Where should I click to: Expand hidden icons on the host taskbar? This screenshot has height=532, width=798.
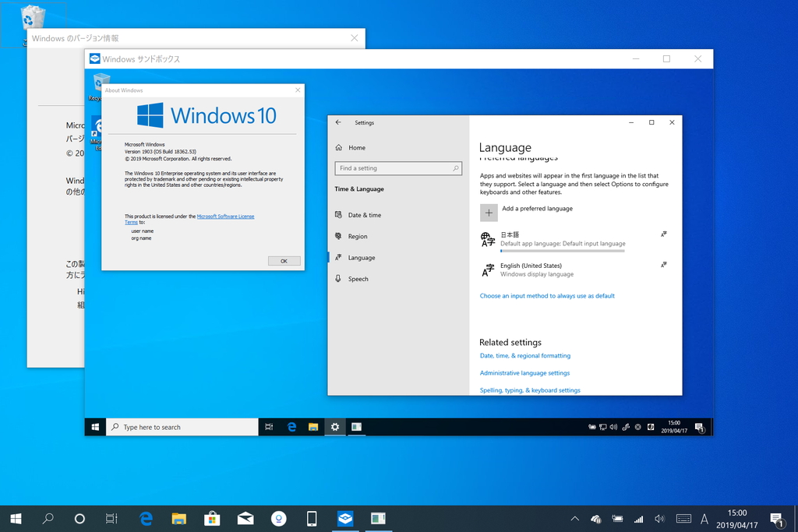(574, 519)
